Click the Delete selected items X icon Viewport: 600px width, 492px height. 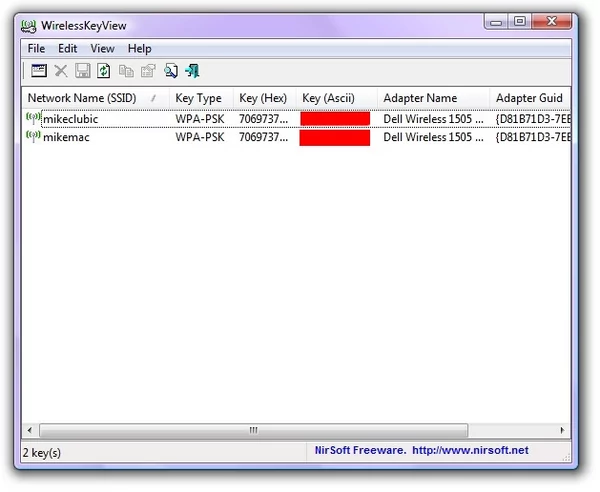[x=61, y=71]
